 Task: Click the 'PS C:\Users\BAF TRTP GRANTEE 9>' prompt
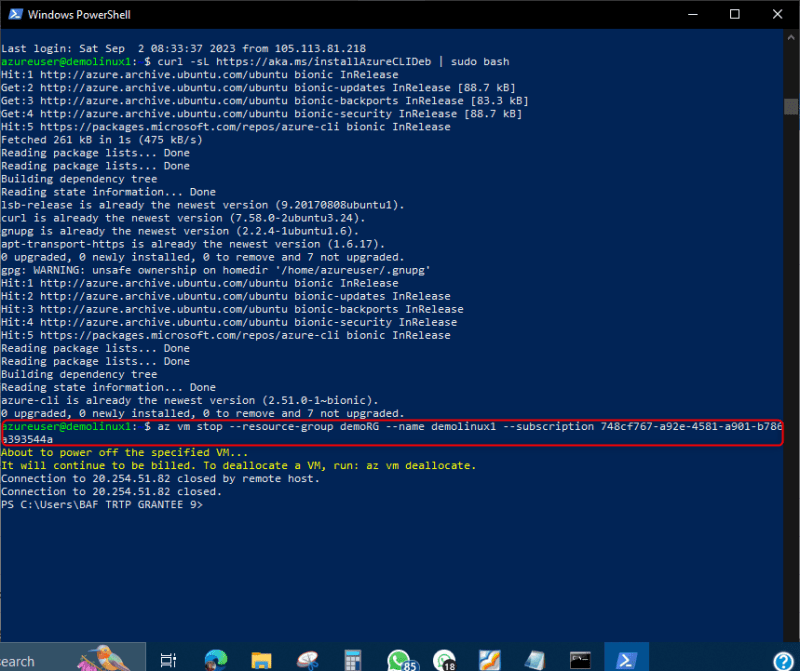pos(102,505)
